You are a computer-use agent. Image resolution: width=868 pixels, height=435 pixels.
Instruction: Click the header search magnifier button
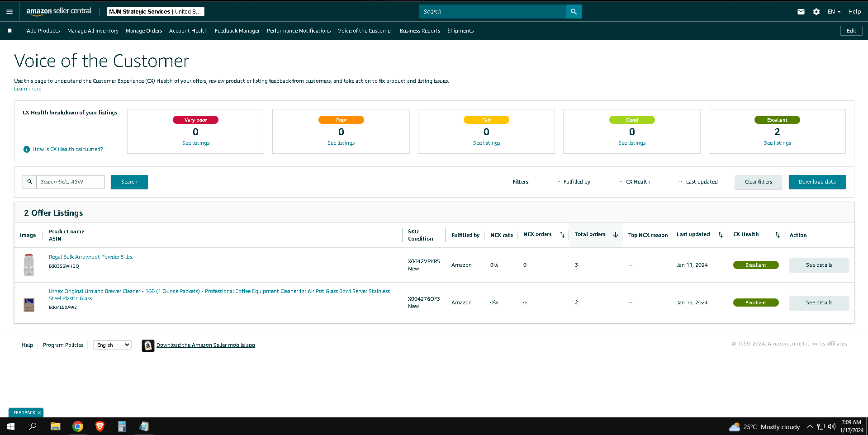coord(574,12)
